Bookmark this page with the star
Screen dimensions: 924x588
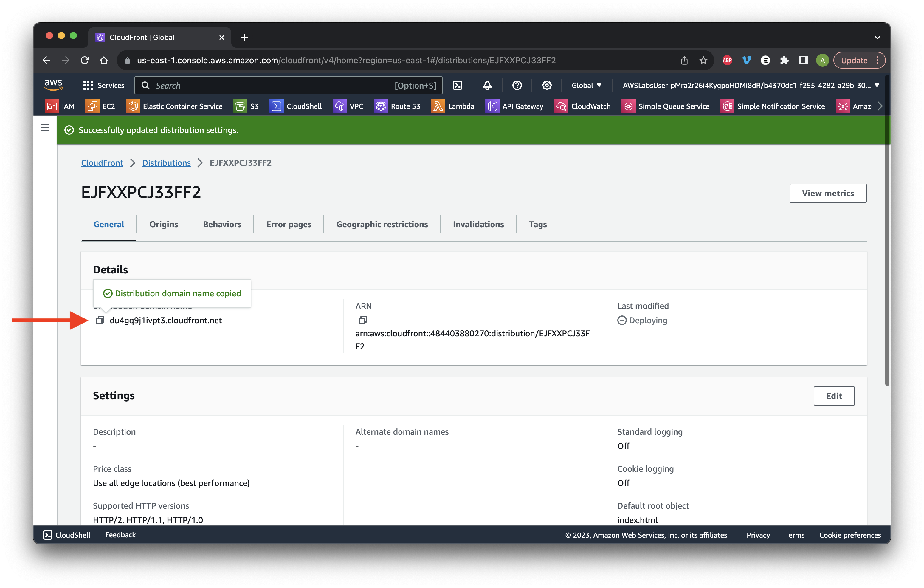tap(703, 60)
